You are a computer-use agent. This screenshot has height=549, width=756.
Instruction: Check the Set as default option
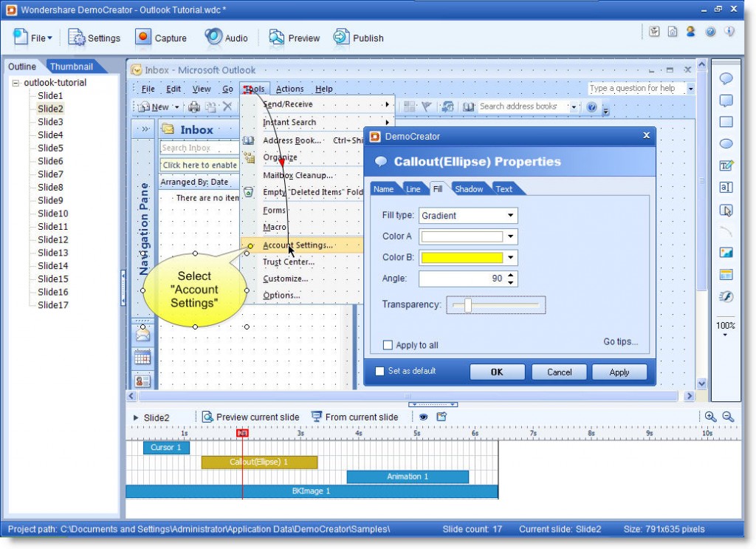click(380, 371)
